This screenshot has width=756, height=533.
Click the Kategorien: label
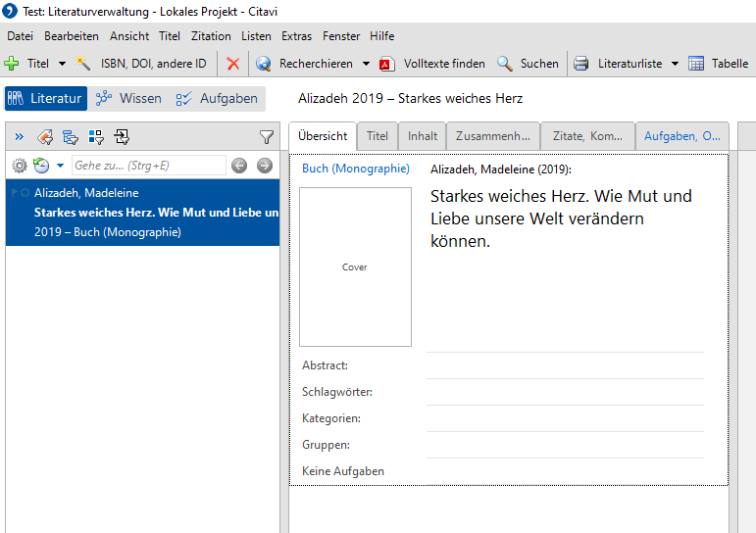click(x=331, y=418)
